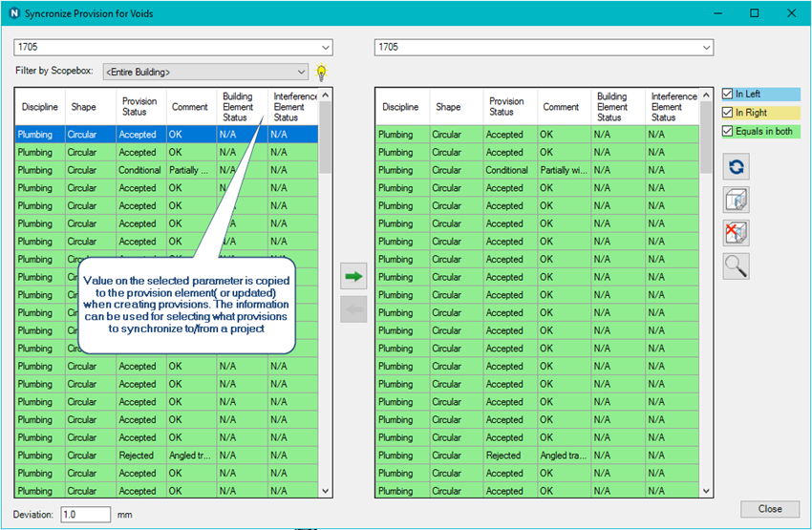Open the right 1705 project dropdown
The height and width of the screenshot is (530, 812).
tap(706, 47)
